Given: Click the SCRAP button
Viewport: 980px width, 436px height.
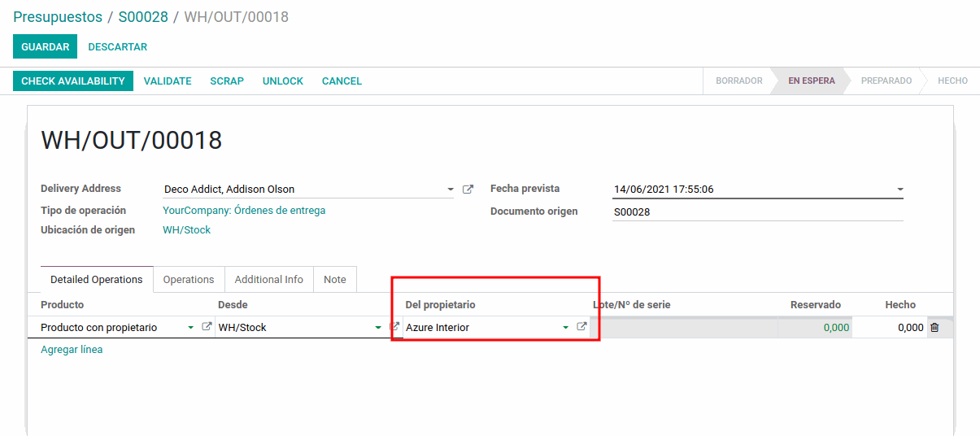Looking at the screenshot, I should click(227, 81).
